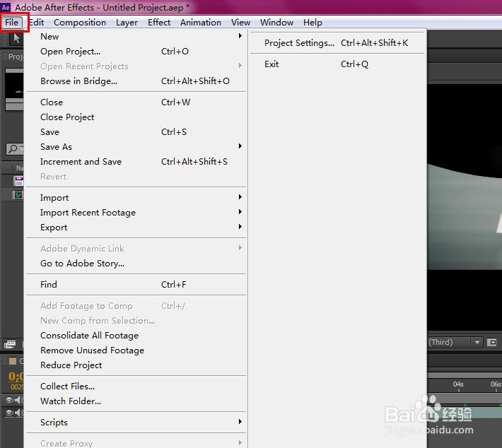Viewport: 502px width, 448px height.
Task: Click Save in the File menu
Action: 136,132
